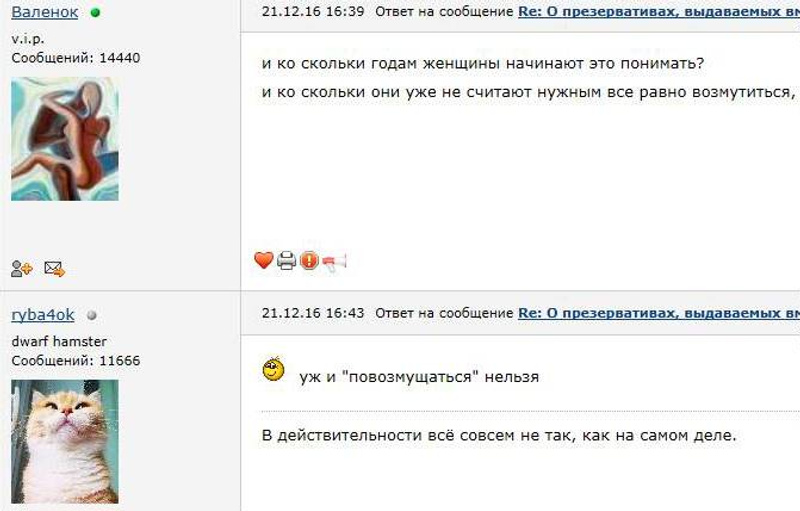Image resolution: width=800 pixels, height=511 pixels.
Task: Click the red heart like icon
Action: tap(264, 261)
